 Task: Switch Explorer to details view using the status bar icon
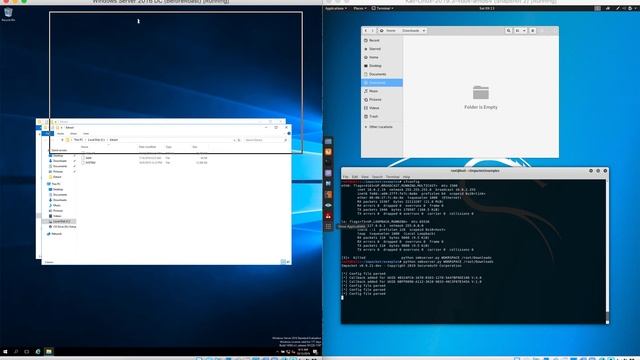(283, 262)
